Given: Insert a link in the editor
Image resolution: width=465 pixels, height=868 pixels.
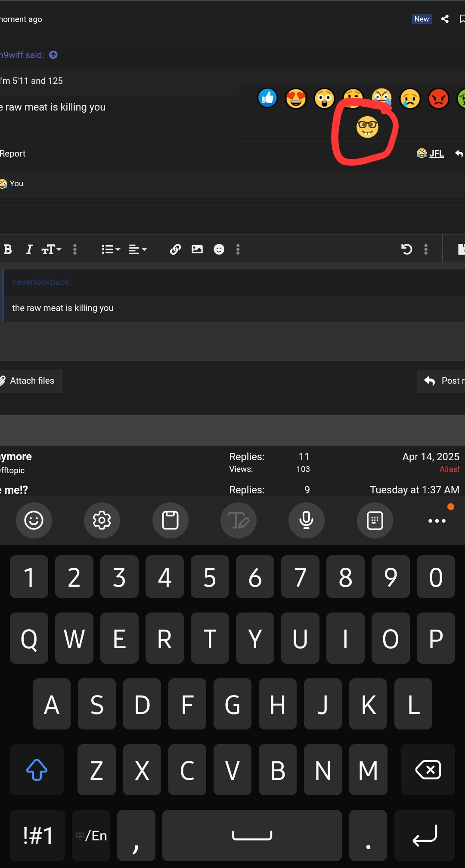Looking at the screenshot, I should click(x=175, y=249).
